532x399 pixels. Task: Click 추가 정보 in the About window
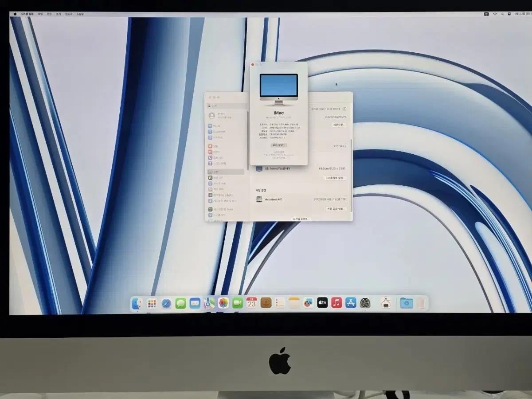279,145
